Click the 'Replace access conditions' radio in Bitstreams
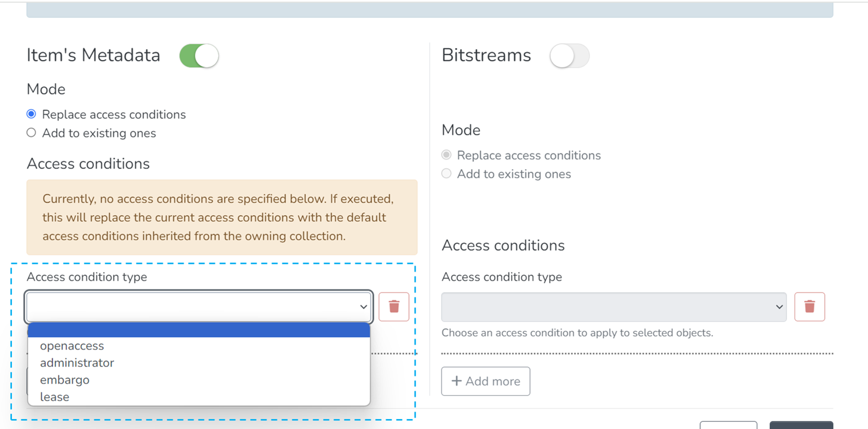 coord(446,154)
